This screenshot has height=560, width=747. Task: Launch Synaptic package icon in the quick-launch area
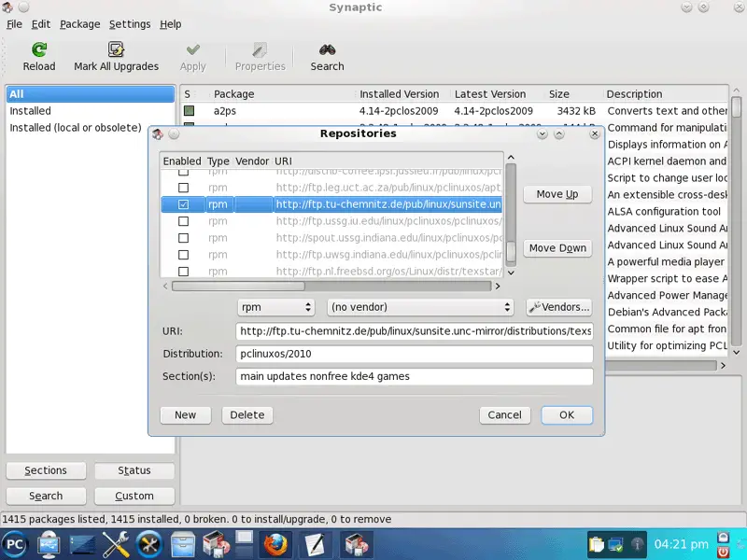pos(216,544)
